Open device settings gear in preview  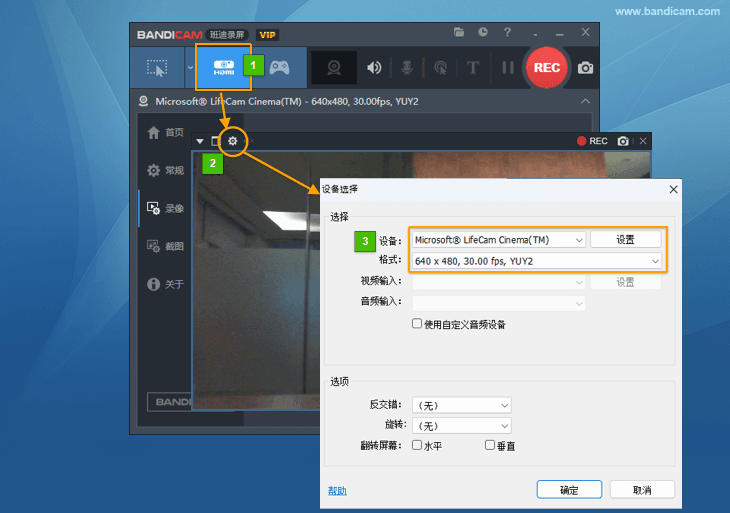pyautogui.click(x=233, y=141)
